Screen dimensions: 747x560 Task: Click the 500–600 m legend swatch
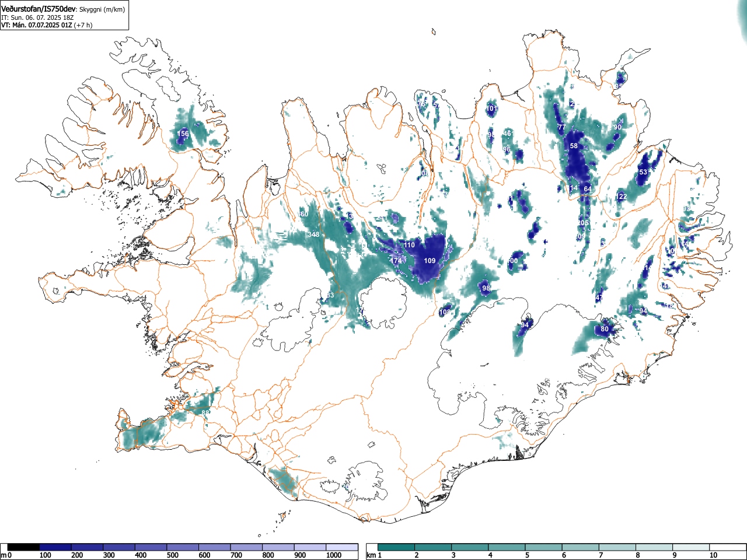[x=183, y=547]
